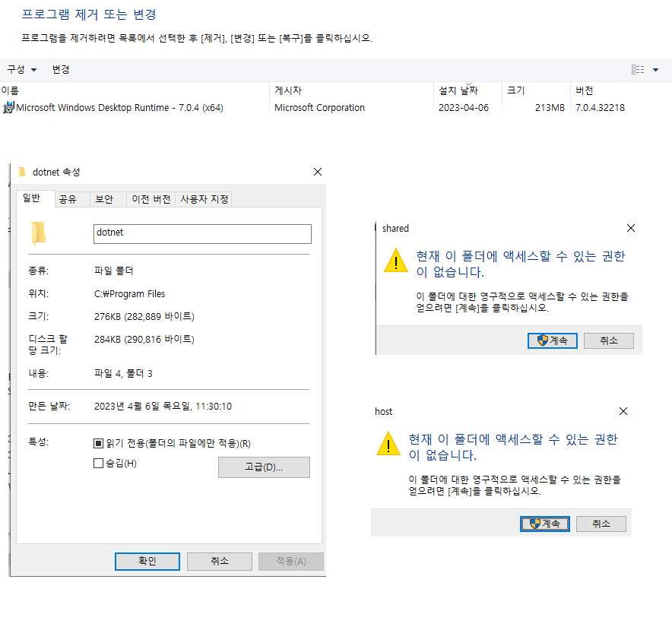Click the 파일 4, 폴더 3 contents value
The width and height of the screenshot is (672, 630).
tap(123, 373)
